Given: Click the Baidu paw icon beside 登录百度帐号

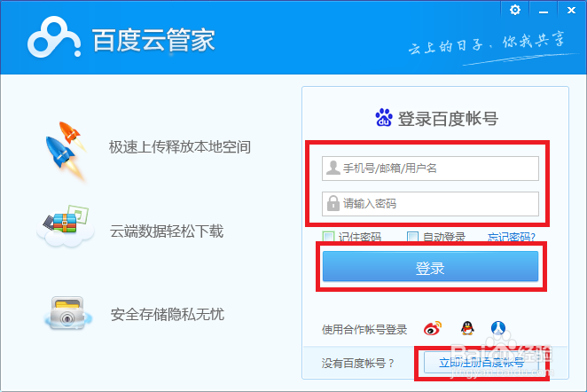Looking at the screenshot, I should point(384,118).
